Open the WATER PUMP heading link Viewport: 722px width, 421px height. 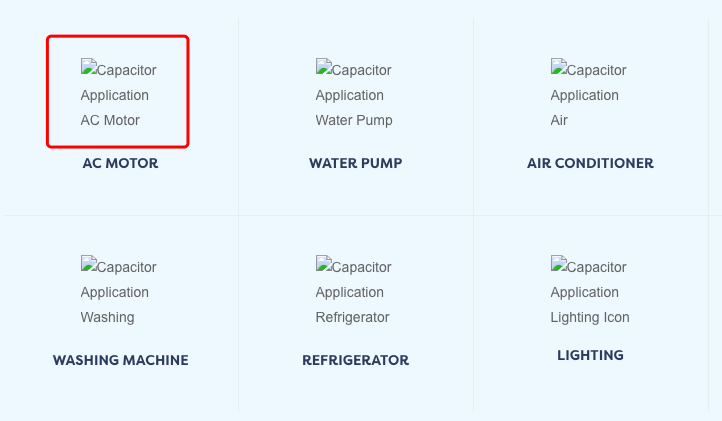[x=355, y=163]
